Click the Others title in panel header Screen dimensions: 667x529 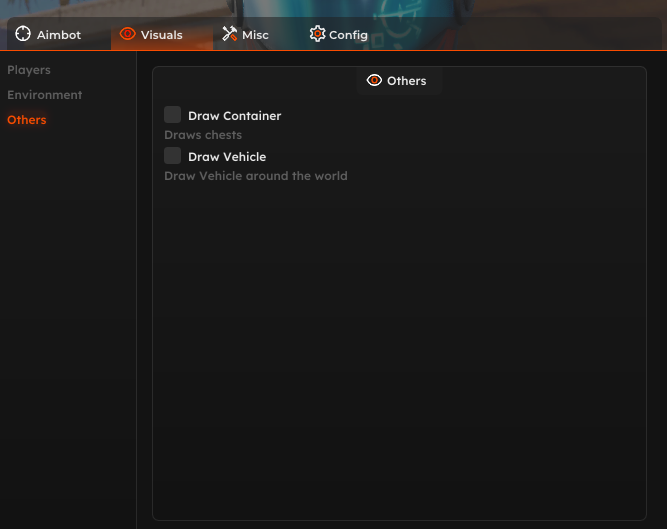tap(406, 81)
